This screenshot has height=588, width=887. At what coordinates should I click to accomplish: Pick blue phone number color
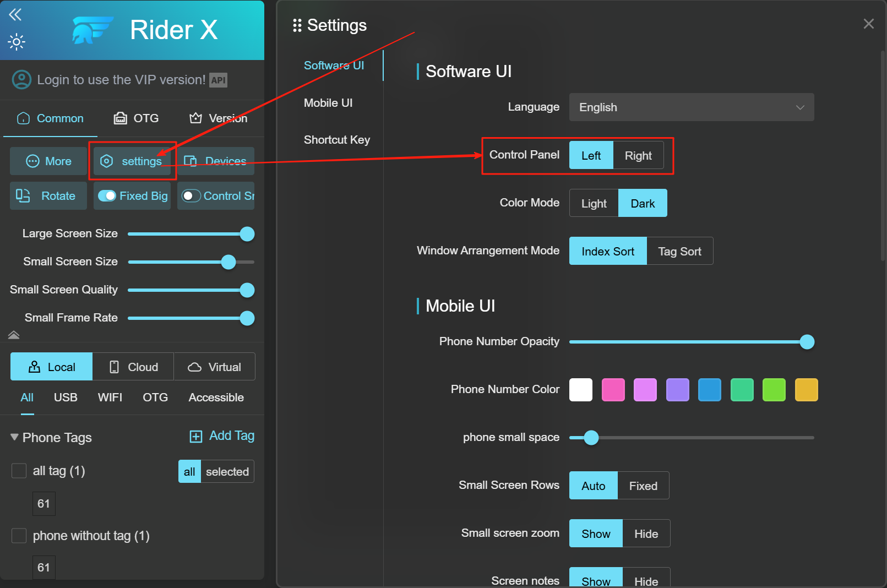point(710,390)
